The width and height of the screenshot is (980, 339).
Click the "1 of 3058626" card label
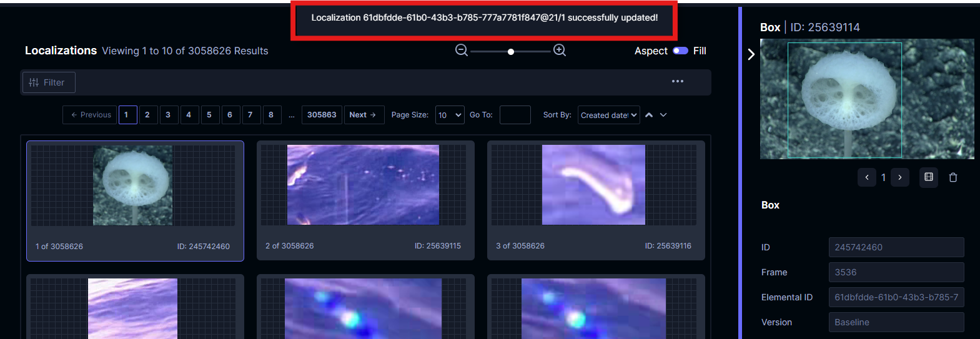pyautogui.click(x=59, y=247)
